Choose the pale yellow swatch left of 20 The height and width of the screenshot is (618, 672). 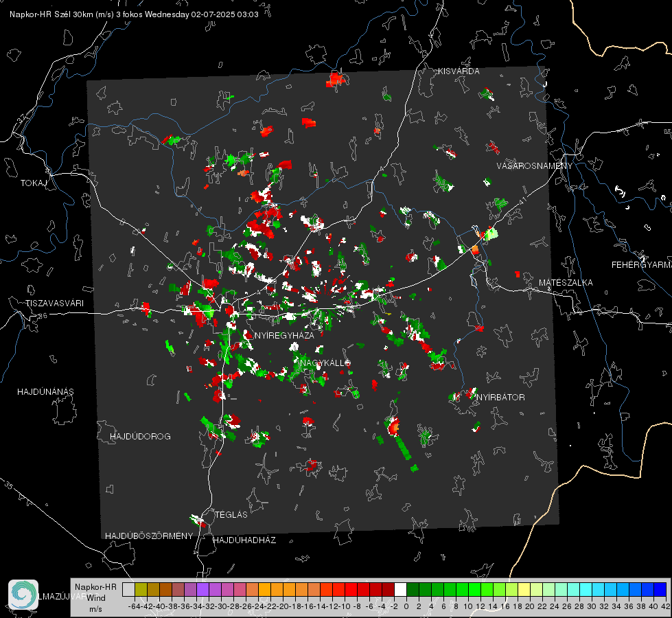click(524, 589)
